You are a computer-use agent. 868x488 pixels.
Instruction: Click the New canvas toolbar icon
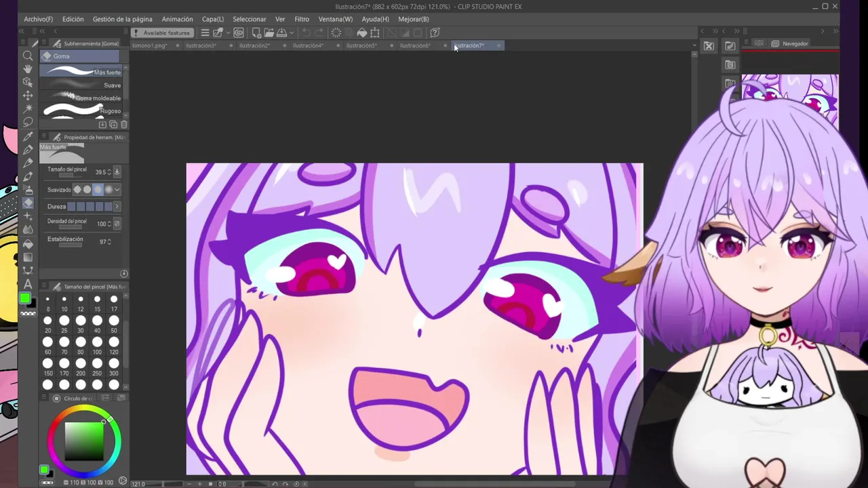[257, 33]
